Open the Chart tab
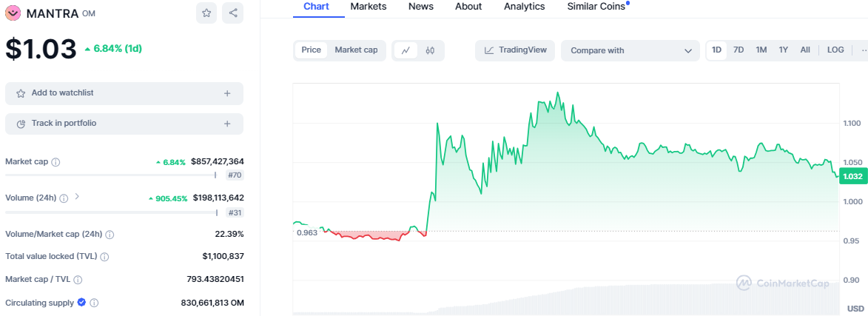 [x=316, y=7]
